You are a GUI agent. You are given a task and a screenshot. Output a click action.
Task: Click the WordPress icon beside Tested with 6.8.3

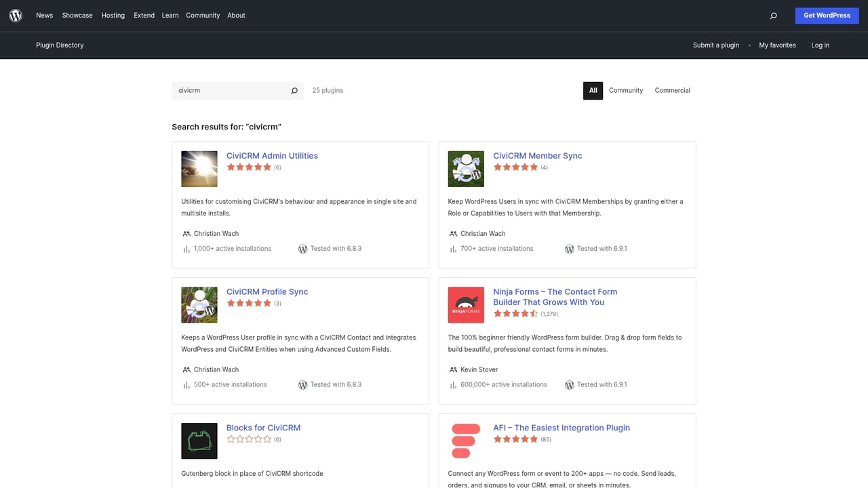pos(303,249)
